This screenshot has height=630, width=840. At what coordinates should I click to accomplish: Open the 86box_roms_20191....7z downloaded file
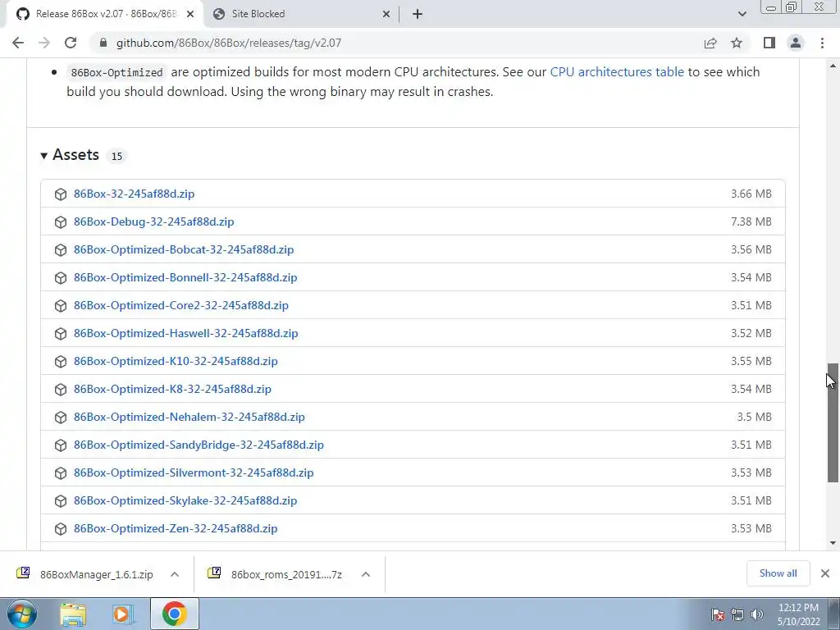[x=286, y=574]
